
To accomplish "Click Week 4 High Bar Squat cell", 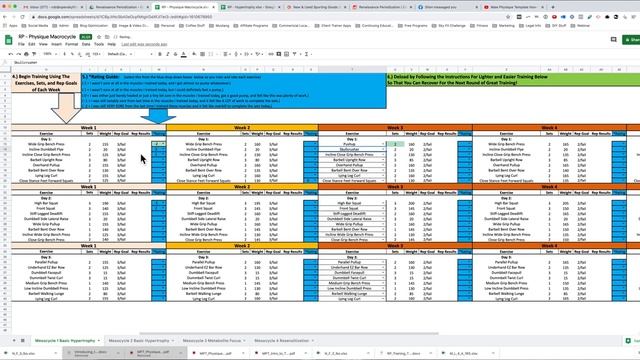I will click(506, 203).
